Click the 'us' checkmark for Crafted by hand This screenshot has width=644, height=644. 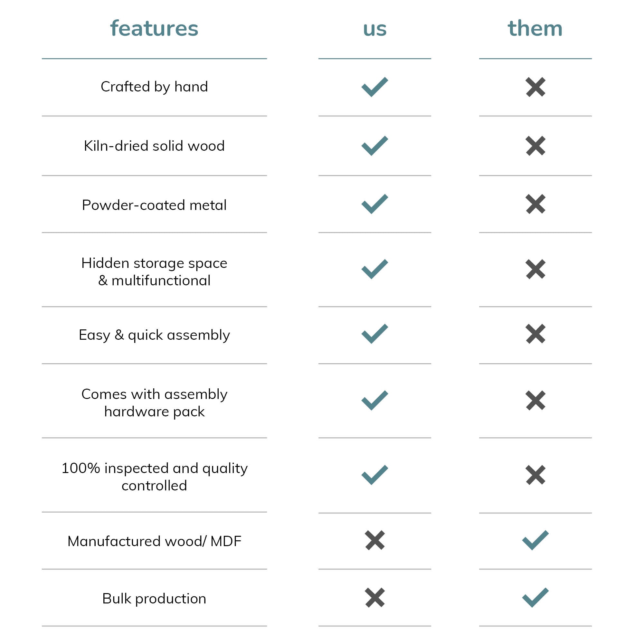tap(375, 87)
